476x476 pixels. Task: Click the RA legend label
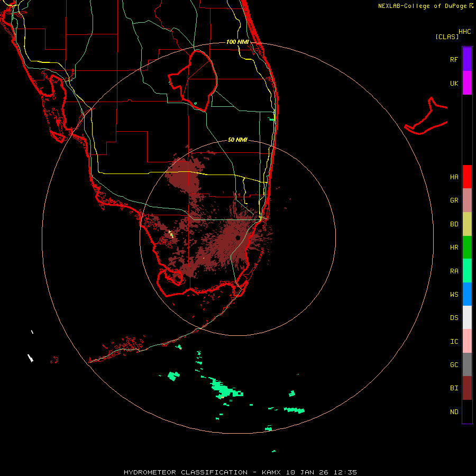point(454,271)
